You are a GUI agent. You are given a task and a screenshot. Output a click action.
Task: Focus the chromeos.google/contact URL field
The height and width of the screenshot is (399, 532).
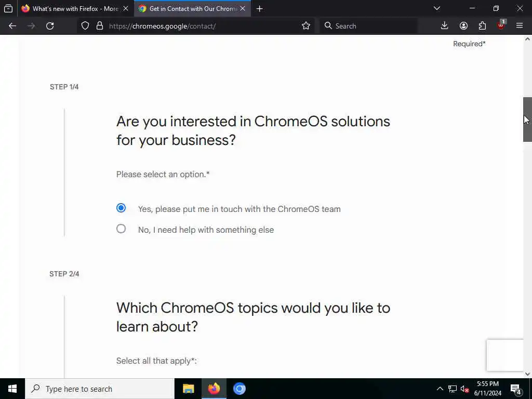pos(204,26)
